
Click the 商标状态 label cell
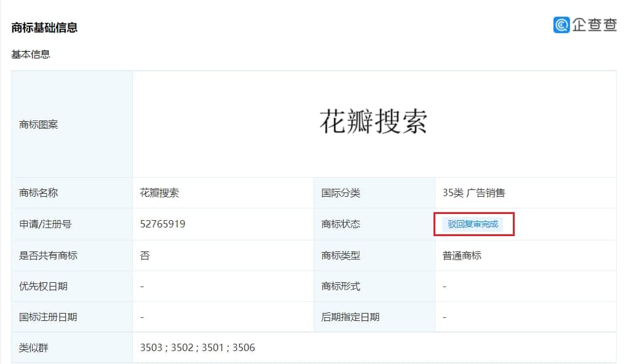[x=374, y=224]
